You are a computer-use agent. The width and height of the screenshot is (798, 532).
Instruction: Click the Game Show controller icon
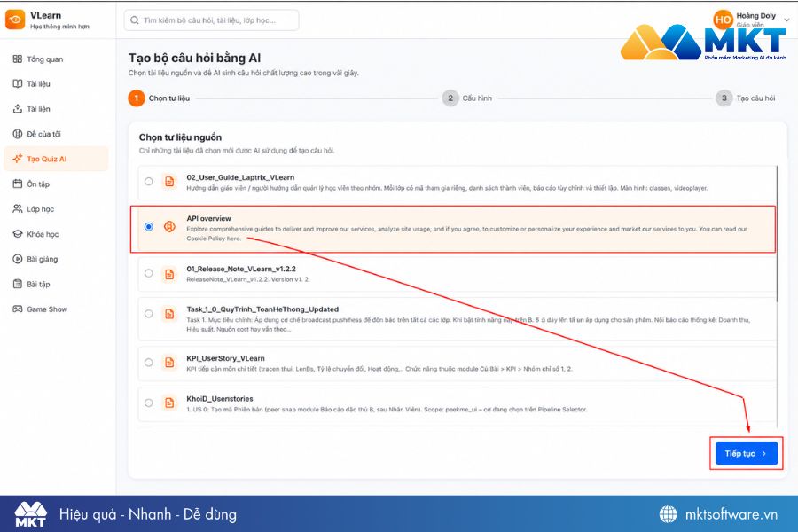click(18, 309)
